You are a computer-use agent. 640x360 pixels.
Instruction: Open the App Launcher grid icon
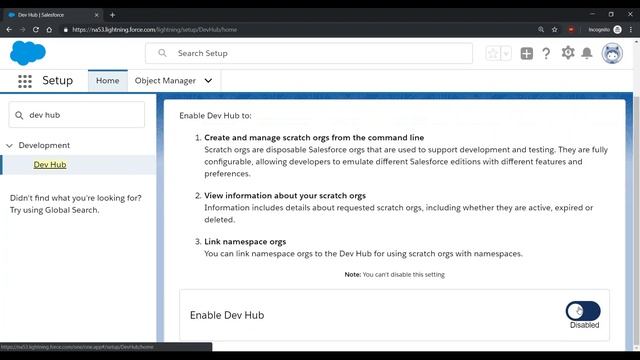coord(25,81)
